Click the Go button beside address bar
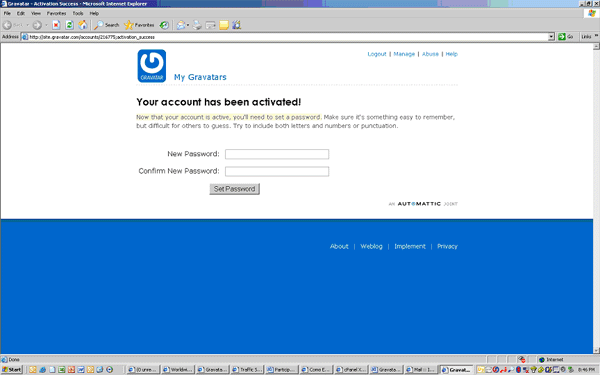Screen dimensions: 600x375 tap(566, 37)
